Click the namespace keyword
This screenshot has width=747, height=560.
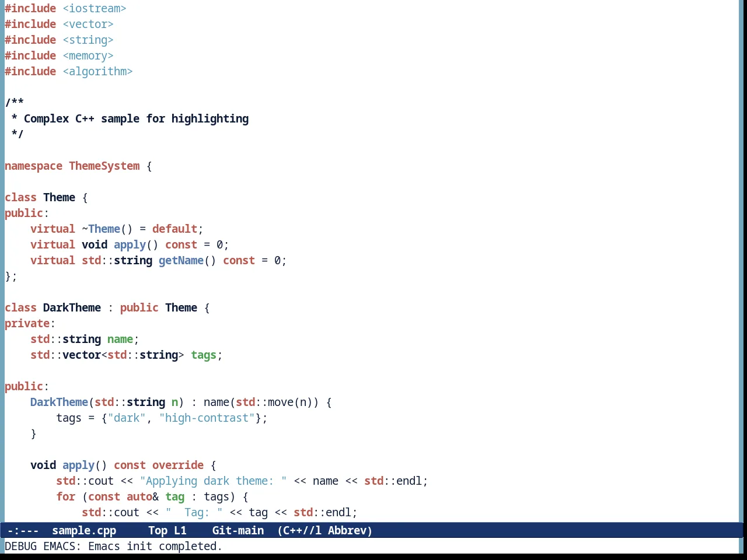[33, 166]
